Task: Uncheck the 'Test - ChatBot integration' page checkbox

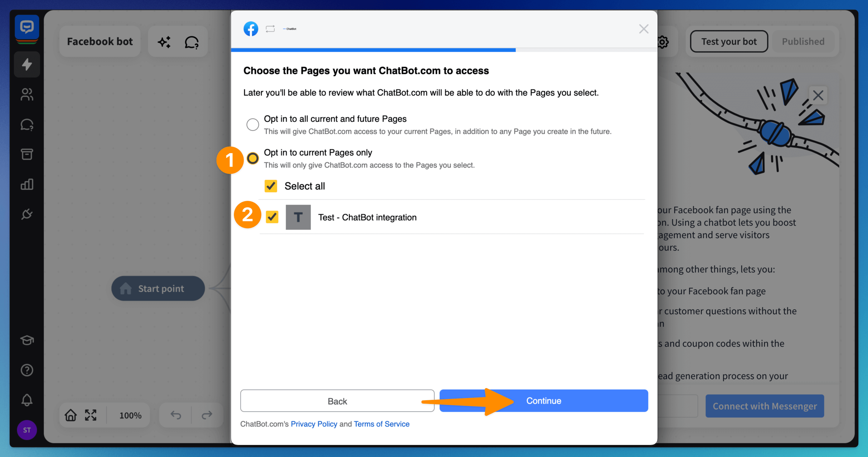Action: 272,217
